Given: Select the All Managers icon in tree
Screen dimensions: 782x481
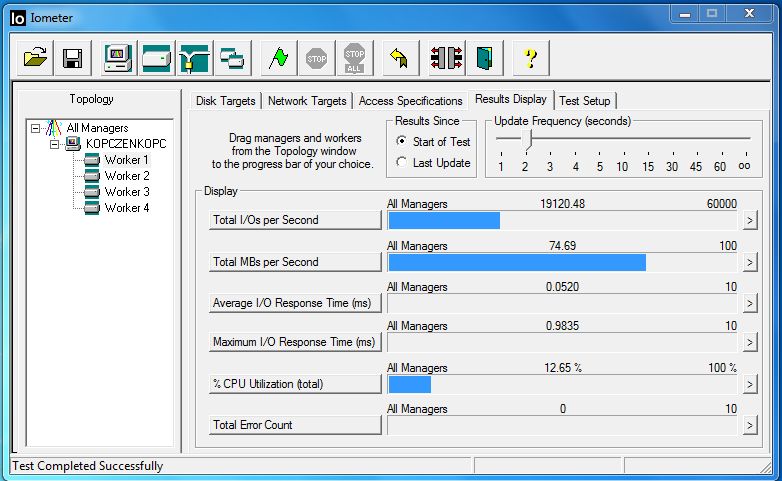Looking at the screenshot, I should click(x=54, y=128).
